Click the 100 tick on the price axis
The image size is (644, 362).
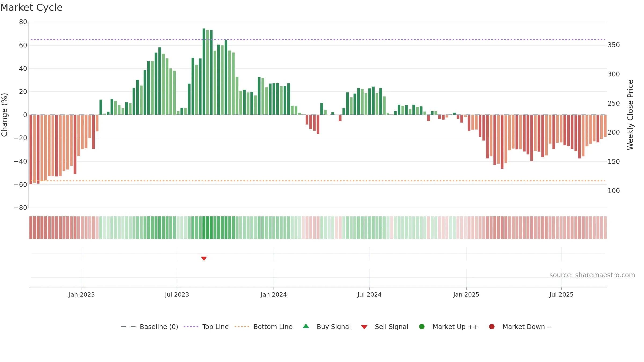[x=614, y=191]
